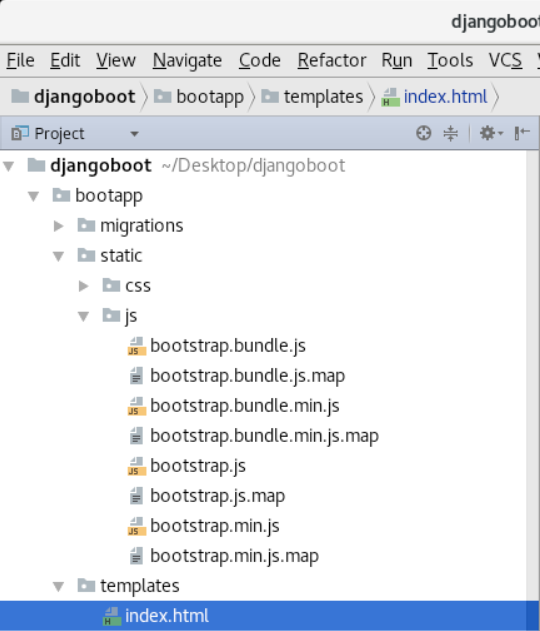Image resolution: width=540 pixels, height=631 pixels.
Task: Click the Project view icon in panel header
Action: [x=20, y=133]
